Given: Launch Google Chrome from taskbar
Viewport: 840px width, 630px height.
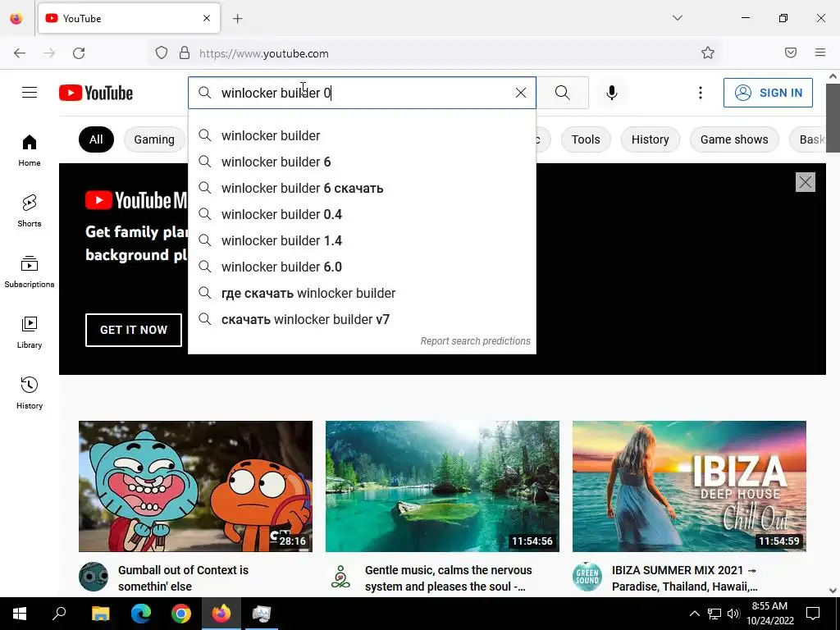Looking at the screenshot, I should pos(181,614).
